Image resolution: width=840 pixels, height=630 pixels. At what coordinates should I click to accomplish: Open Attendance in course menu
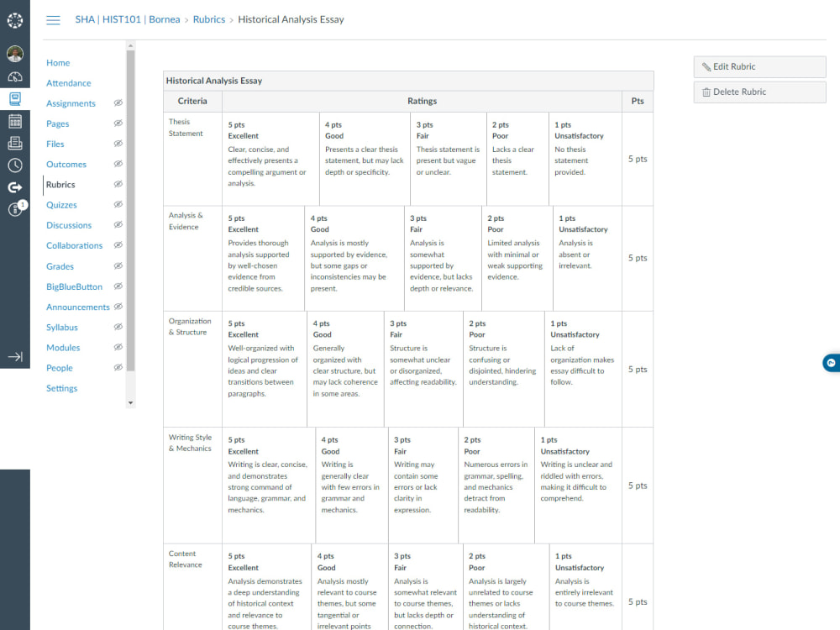(x=69, y=83)
